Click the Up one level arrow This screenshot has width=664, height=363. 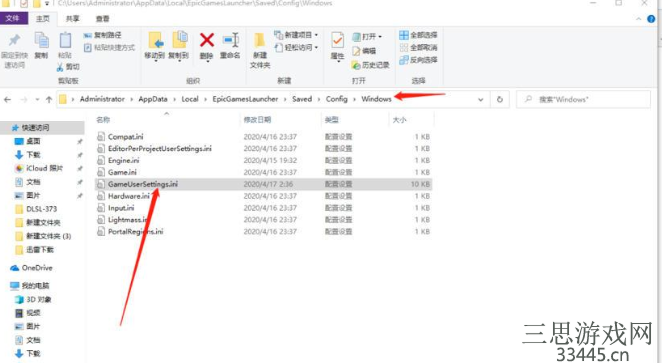point(49,100)
